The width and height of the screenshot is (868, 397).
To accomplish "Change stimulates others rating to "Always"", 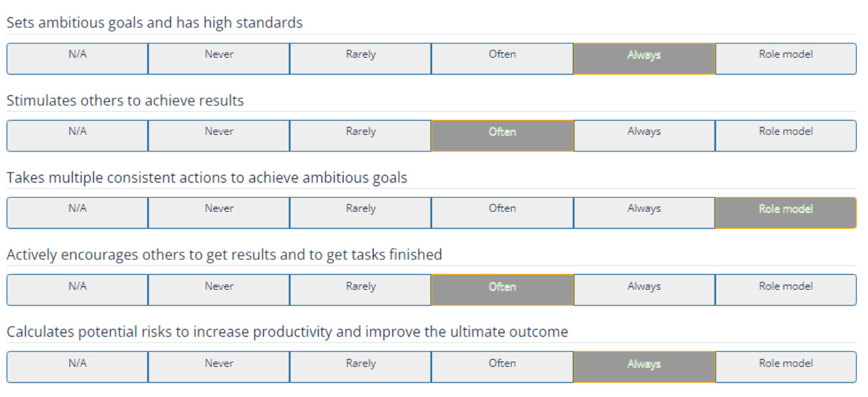I will [644, 135].
